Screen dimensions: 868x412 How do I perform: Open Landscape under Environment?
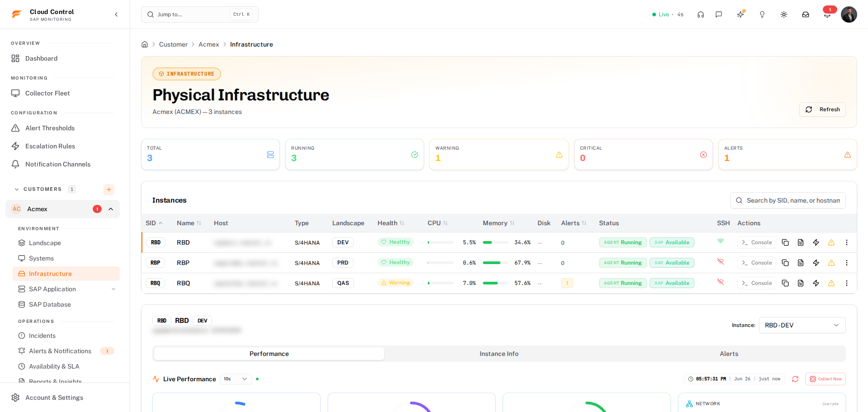tap(66, 243)
